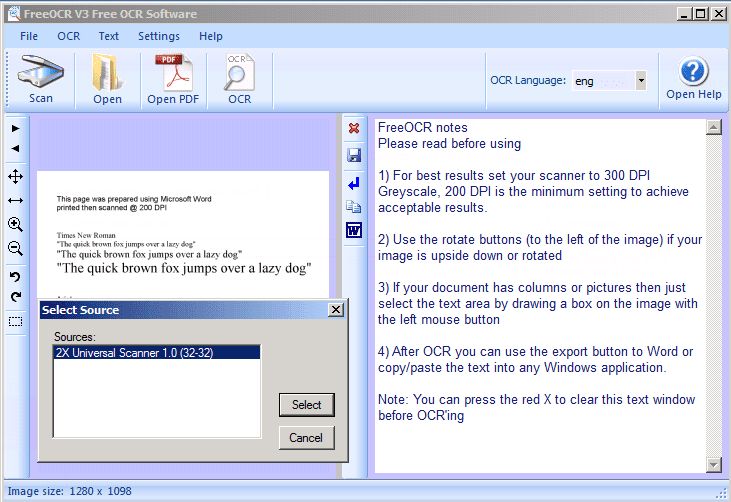Viewport: 731px width, 502px height.
Task: Click the zoom in magnifier
Action: click(x=15, y=224)
